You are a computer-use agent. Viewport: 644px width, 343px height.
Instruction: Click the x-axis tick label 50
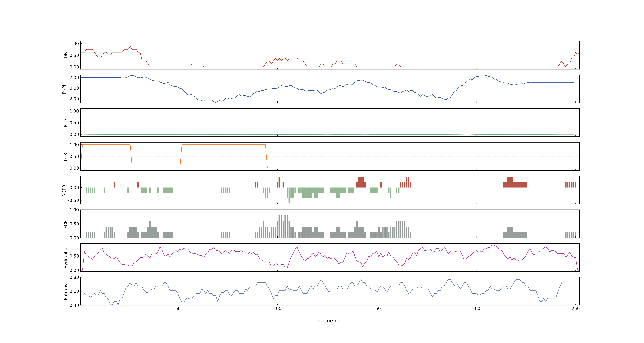[x=178, y=308]
